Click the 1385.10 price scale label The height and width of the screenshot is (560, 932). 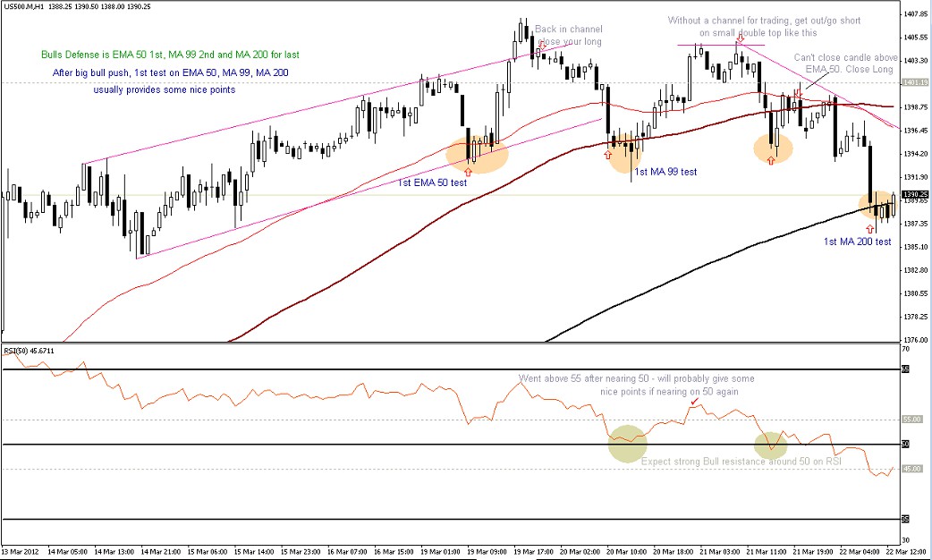coord(915,247)
